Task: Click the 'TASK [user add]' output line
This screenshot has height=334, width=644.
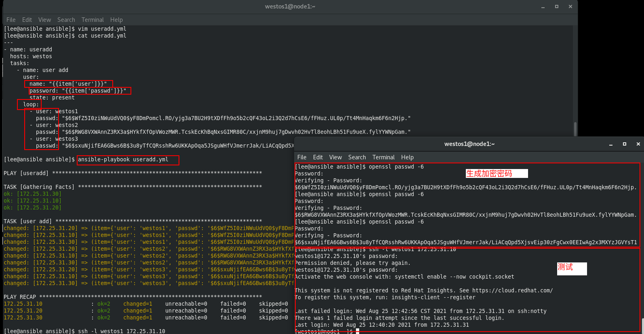Action: click(133, 222)
